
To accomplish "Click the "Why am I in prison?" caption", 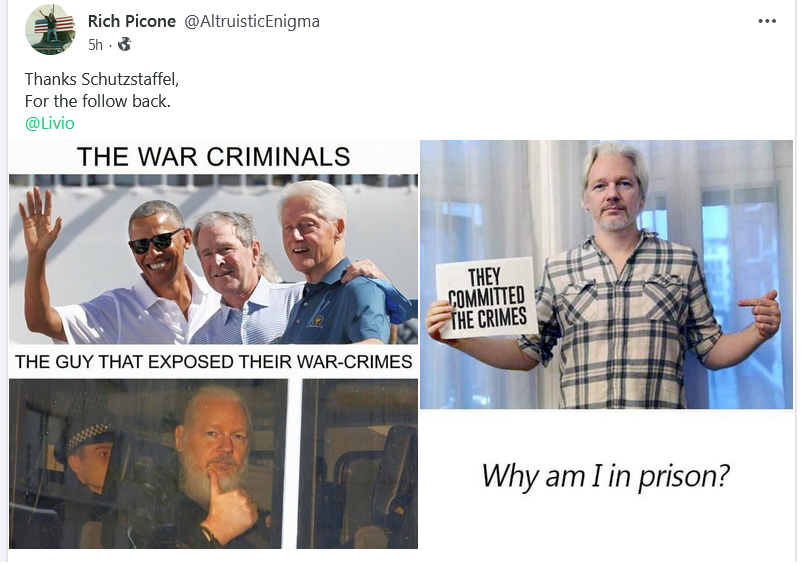I will point(606,476).
